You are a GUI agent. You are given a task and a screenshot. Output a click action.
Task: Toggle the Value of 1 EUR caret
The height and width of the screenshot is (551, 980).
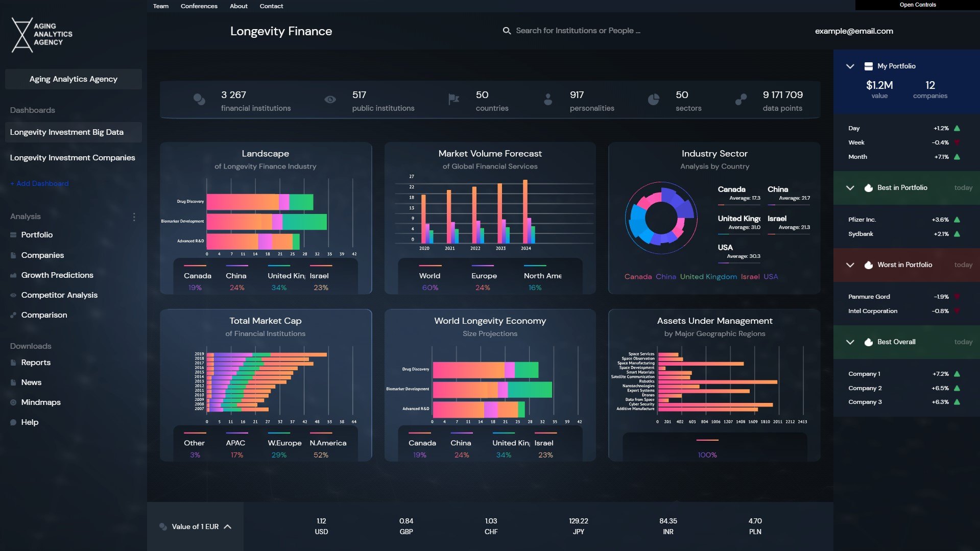228,526
